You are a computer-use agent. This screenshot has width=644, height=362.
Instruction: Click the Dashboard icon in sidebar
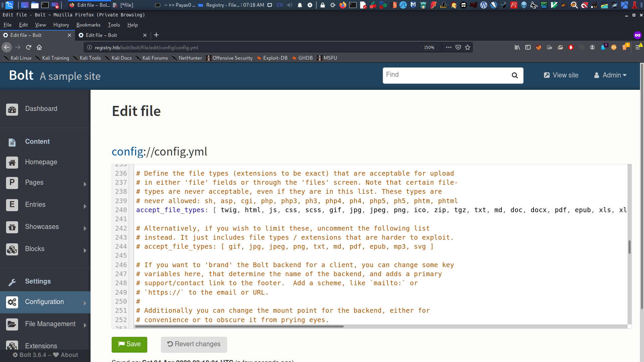coord(12,109)
